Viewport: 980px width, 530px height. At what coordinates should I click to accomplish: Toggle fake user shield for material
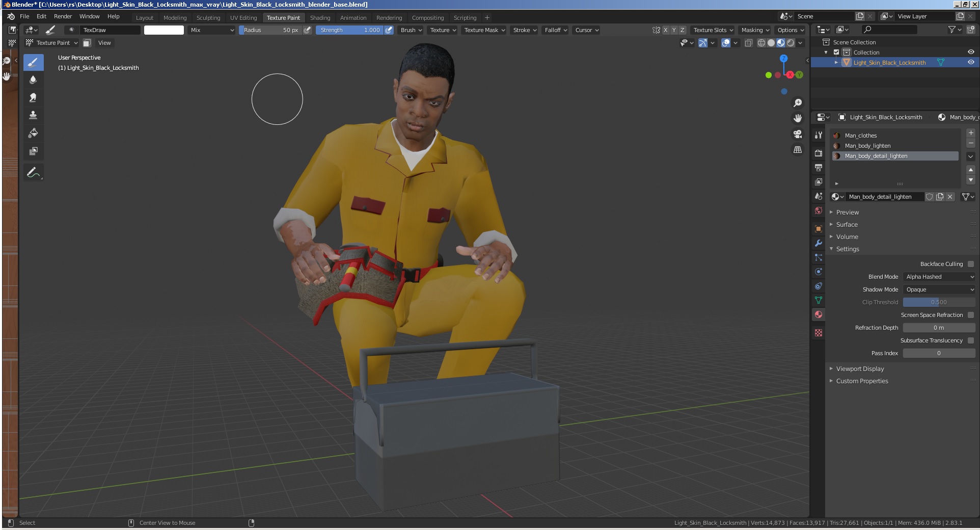(x=929, y=197)
